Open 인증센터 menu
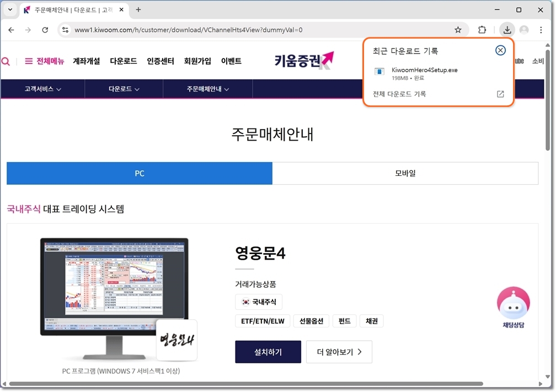Image resolution: width=556 pixels, height=392 pixels. pos(161,61)
